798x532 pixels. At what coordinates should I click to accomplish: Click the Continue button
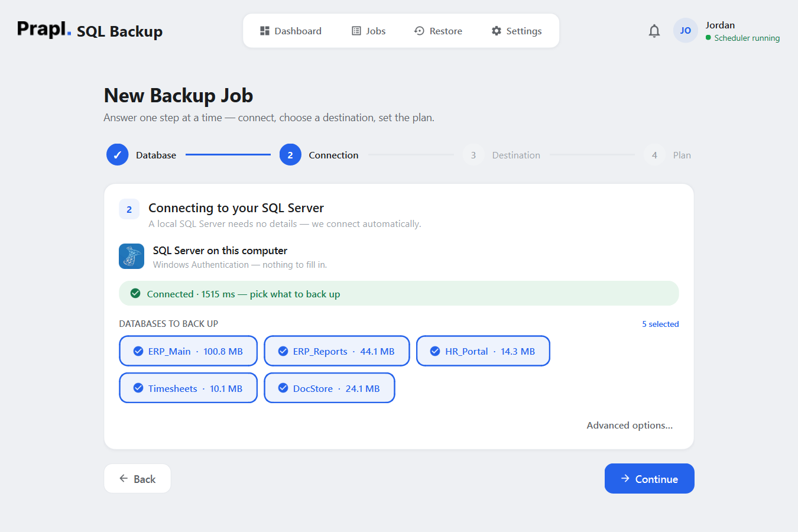pyautogui.click(x=649, y=479)
